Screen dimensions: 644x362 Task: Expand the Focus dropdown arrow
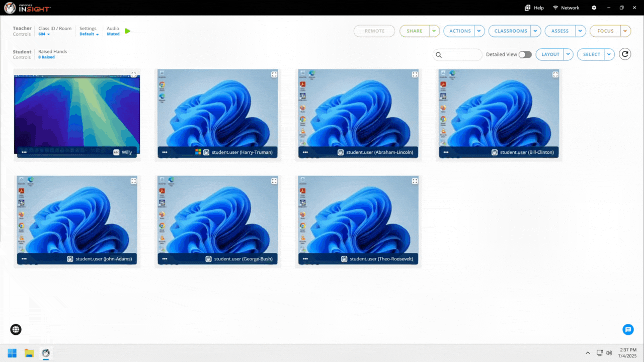625,31
